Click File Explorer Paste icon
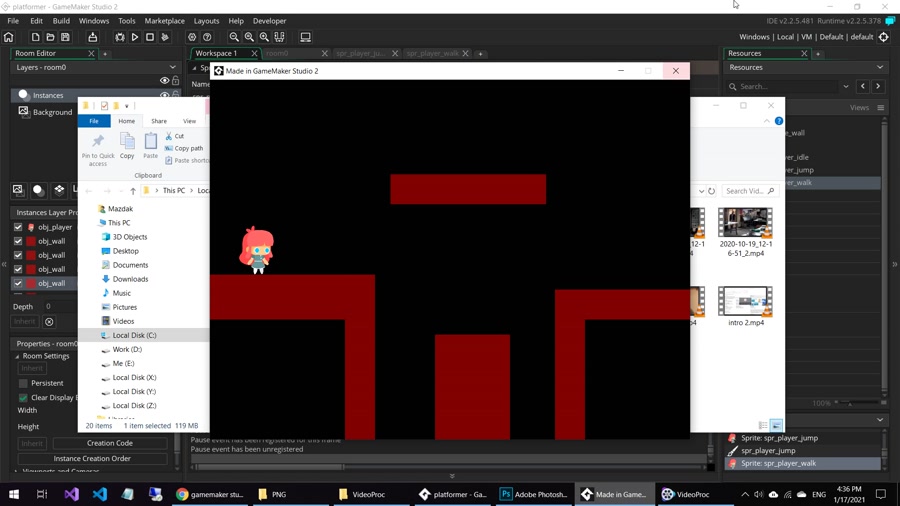 point(150,145)
